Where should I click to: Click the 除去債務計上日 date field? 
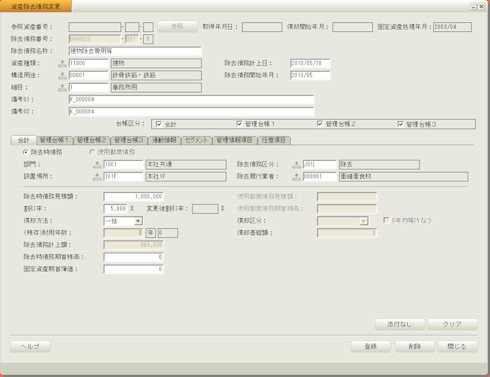tap(310, 63)
